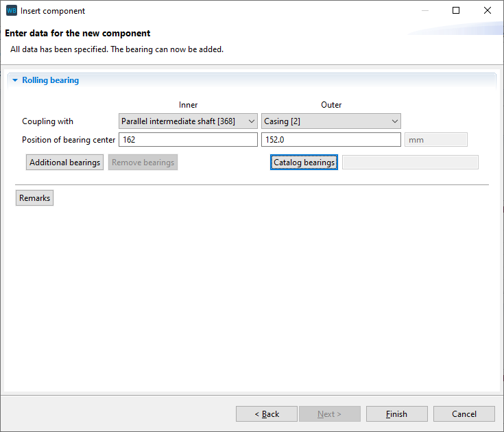Close the dialog using the X icon

[x=488, y=11]
